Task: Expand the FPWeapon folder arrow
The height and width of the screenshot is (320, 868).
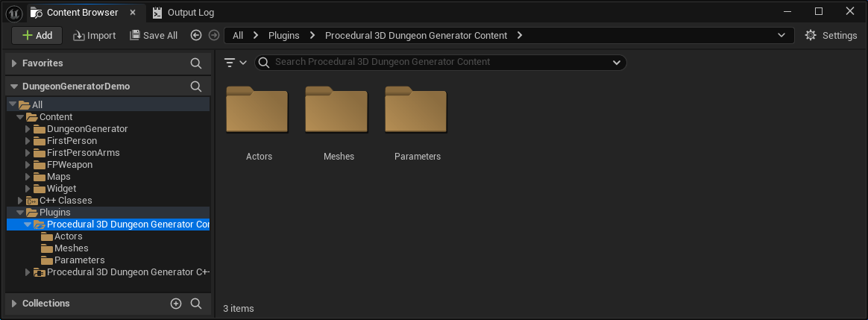Action: (x=28, y=165)
